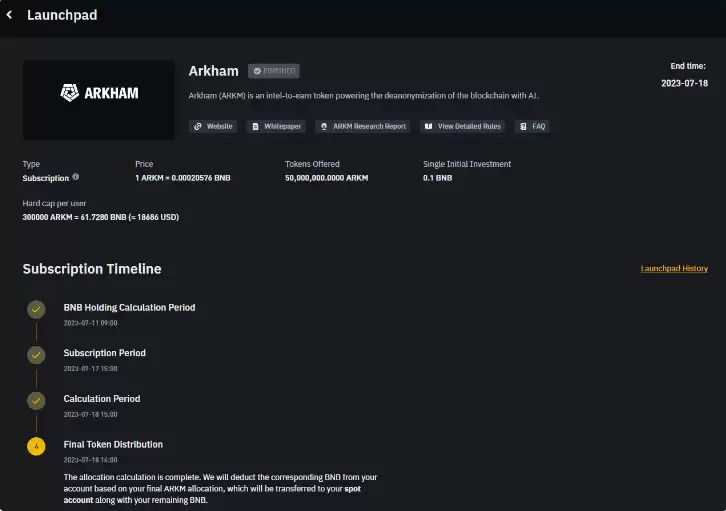This screenshot has width=726, height=511.
Task: Click the Subscription Period checkmark icon
Action: coord(36,355)
